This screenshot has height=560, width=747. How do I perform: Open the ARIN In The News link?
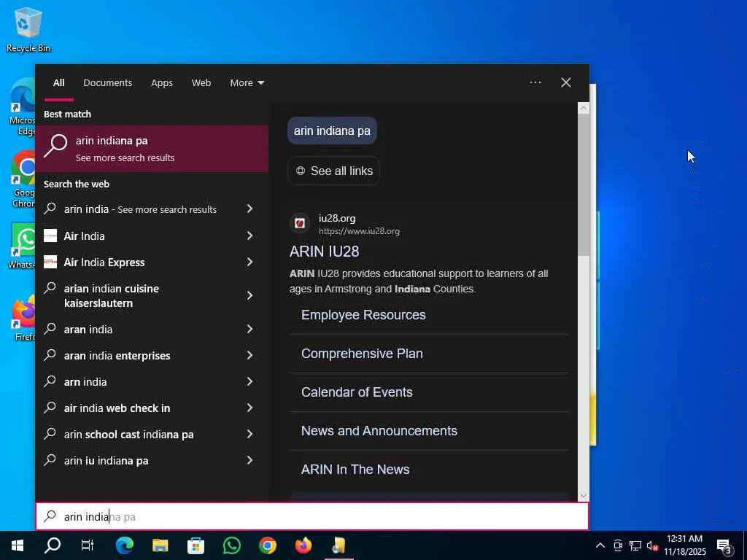[355, 469]
